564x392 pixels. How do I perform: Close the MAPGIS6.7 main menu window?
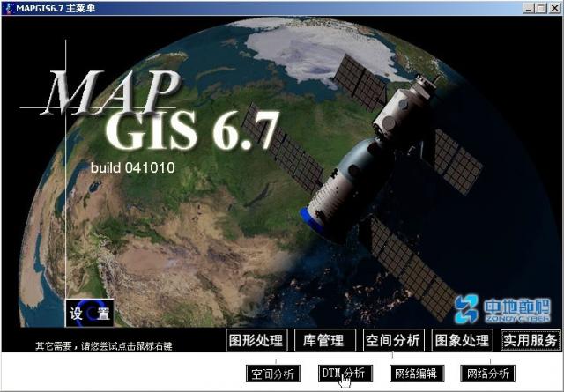pos(554,7)
